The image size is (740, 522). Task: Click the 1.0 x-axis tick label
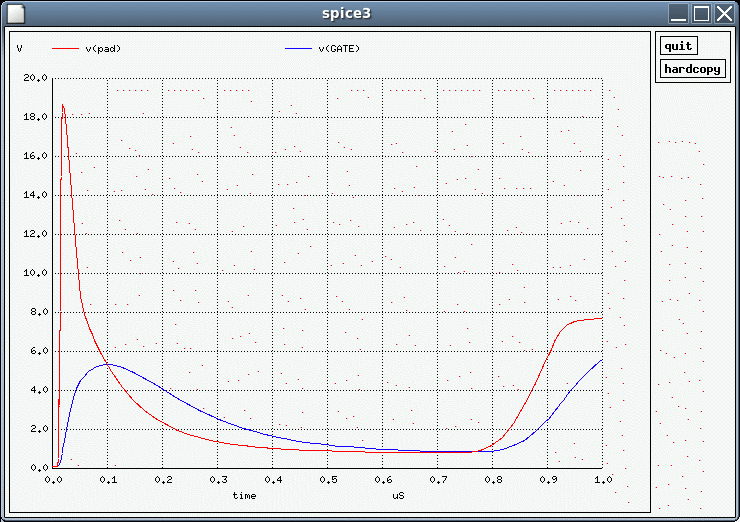click(602, 479)
